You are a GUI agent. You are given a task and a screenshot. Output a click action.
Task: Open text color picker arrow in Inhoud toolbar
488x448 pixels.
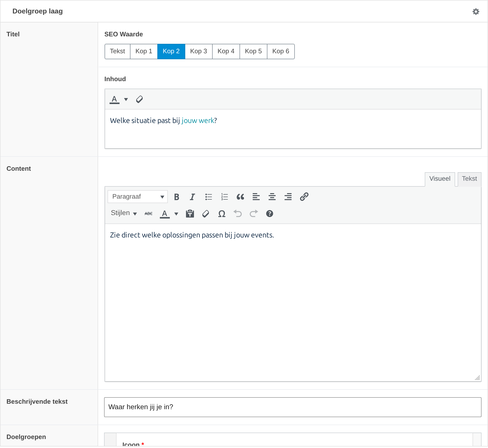tap(126, 100)
